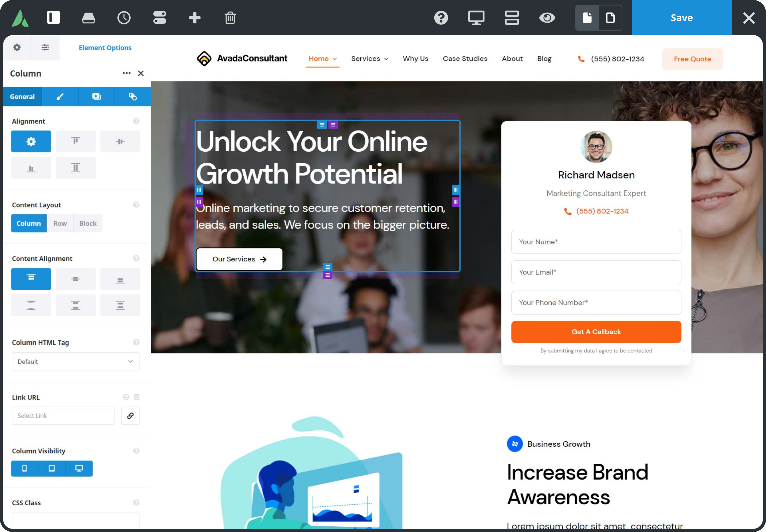Screen dimensions: 766x532
Task: Click the tablet visibility toggle icon
Action: (51, 468)
